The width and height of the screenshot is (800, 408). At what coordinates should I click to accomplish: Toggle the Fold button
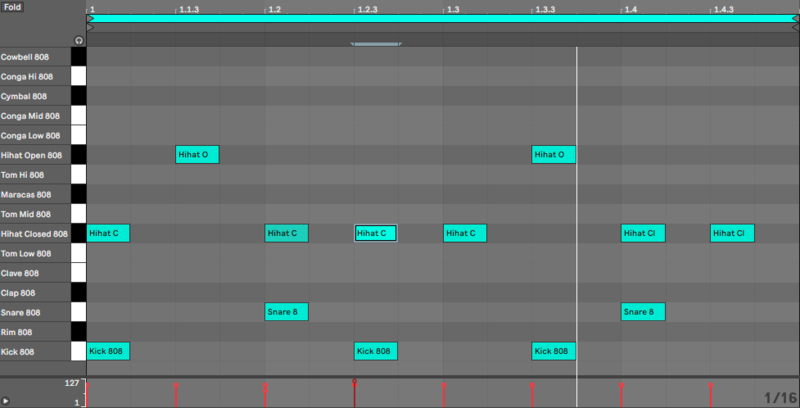click(x=13, y=8)
